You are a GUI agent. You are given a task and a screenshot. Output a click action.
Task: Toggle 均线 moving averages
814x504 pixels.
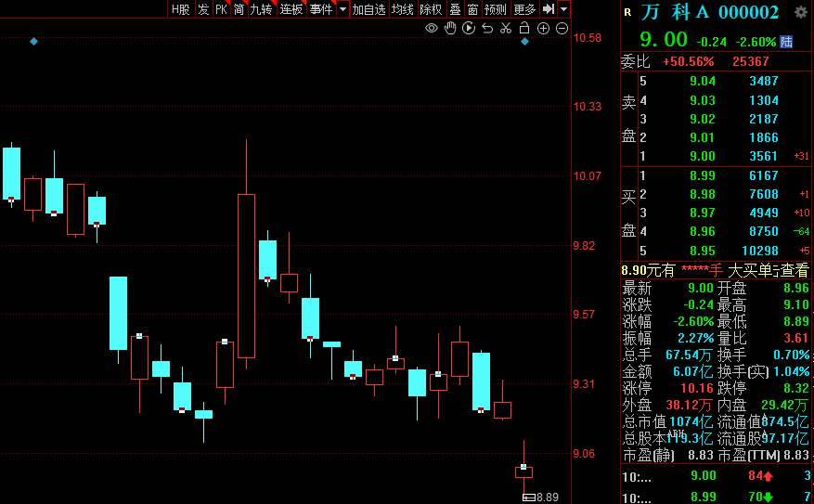click(x=402, y=9)
